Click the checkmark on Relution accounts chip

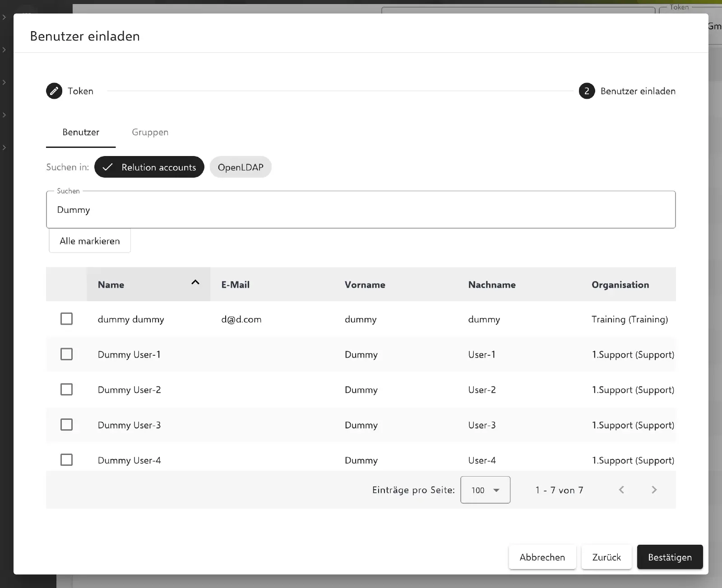pyautogui.click(x=107, y=167)
